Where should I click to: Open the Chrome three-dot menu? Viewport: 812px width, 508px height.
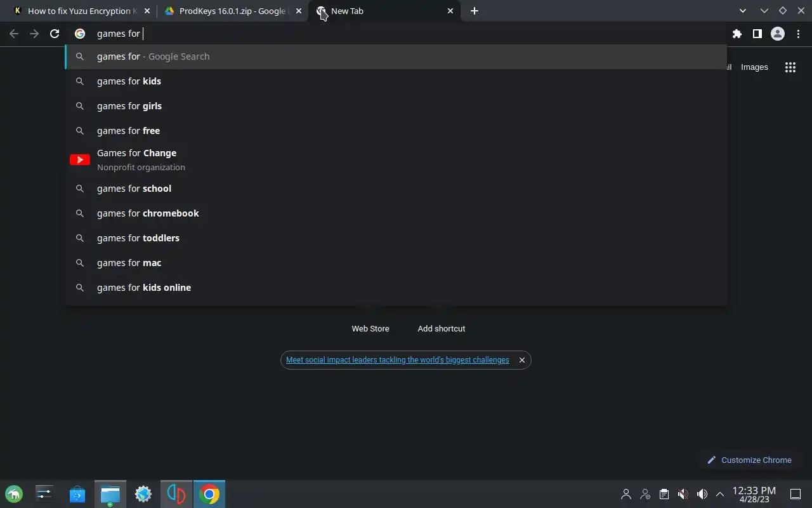tap(798, 34)
